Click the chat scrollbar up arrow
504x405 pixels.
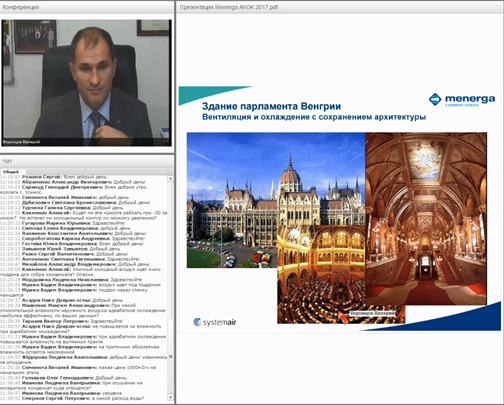(170, 179)
